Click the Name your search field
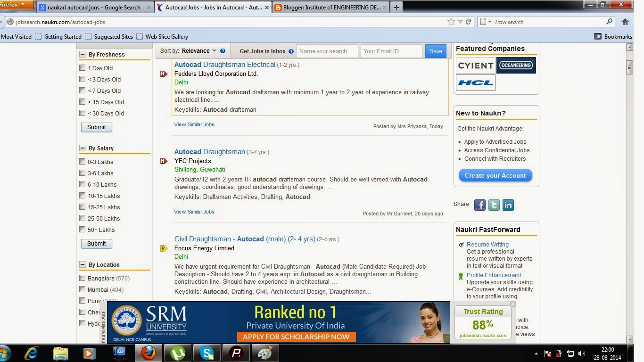The height and width of the screenshot is (362, 644). pos(327,51)
